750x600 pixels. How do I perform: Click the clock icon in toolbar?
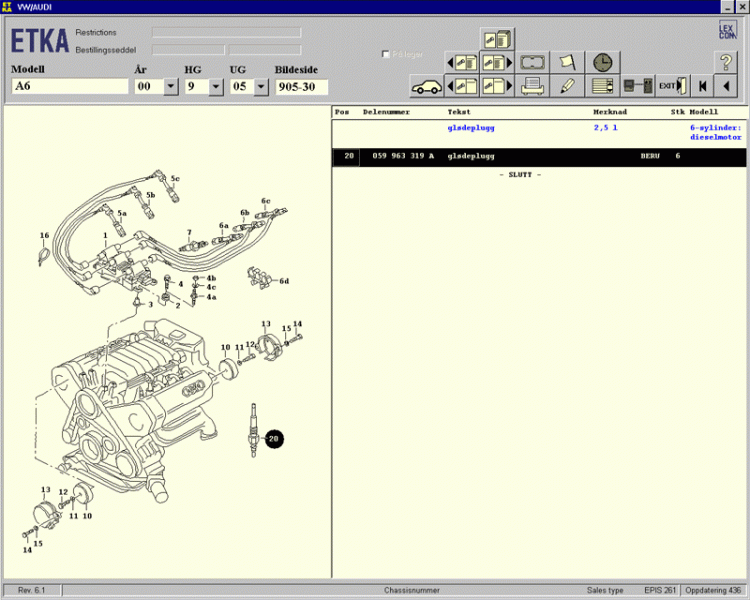(x=601, y=62)
